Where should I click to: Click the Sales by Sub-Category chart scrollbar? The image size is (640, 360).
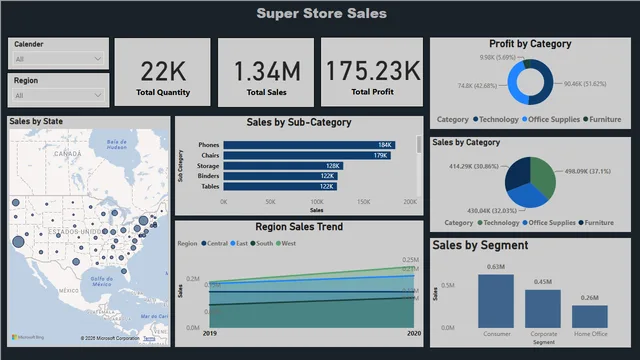click(x=419, y=144)
